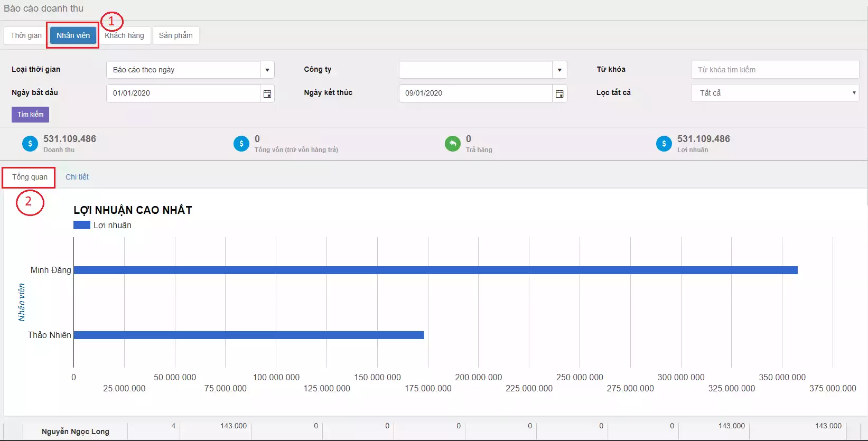Click the Từ khóa tìm kiếm field

coord(775,70)
